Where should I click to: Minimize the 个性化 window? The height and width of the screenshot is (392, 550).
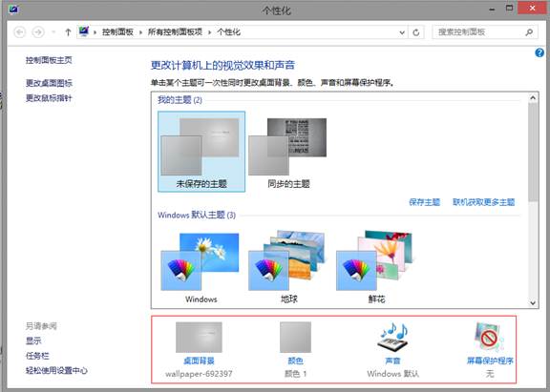point(492,10)
